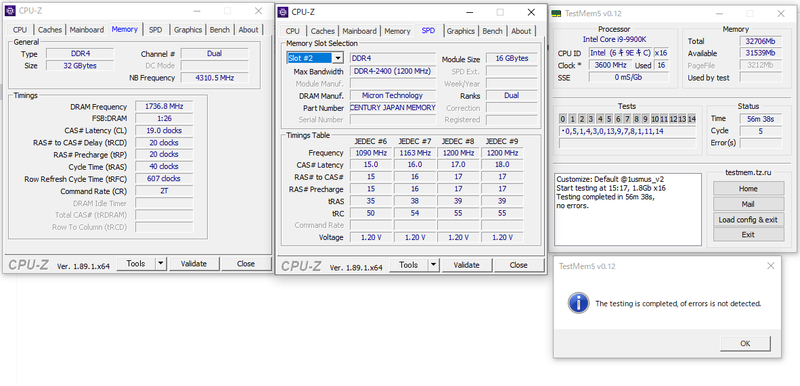Click CPU-Z app icon in left window title

pyautogui.click(x=10, y=10)
